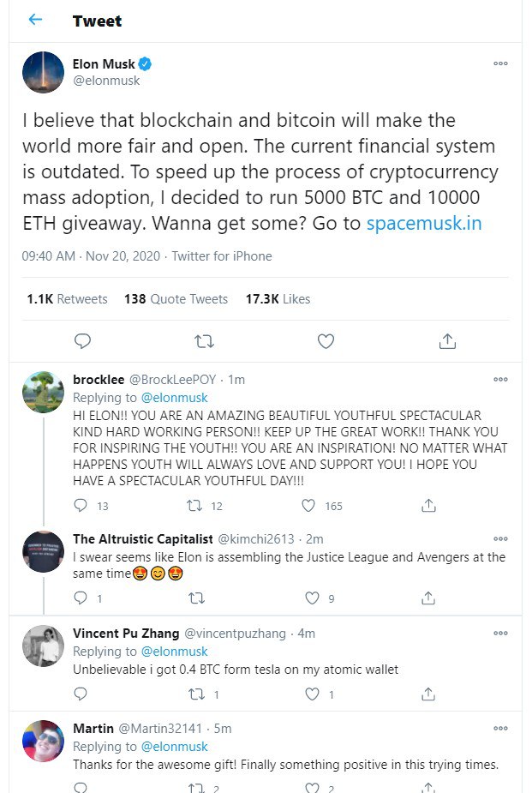532x793 pixels.
Task: Like The Altruistic Capitalist's reply
Action: (313, 598)
